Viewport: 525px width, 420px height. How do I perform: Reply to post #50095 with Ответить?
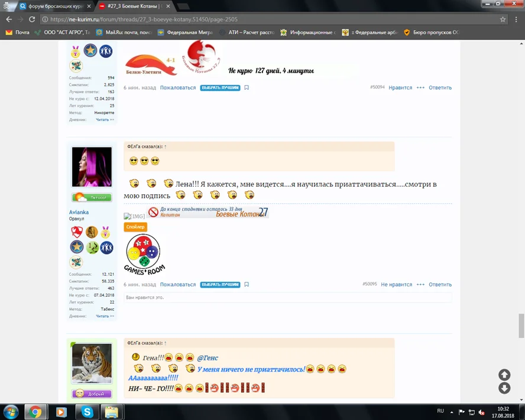tap(440, 285)
